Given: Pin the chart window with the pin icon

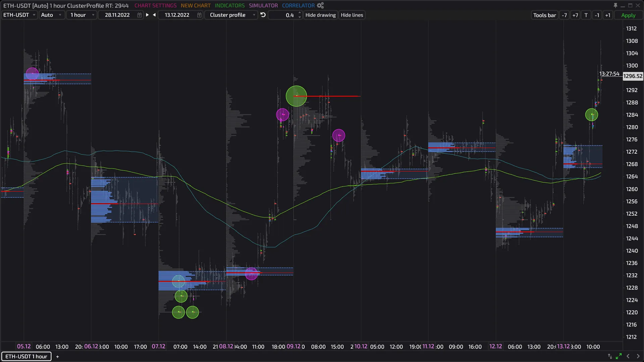Looking at the screenshot, I should coord(615,5).
